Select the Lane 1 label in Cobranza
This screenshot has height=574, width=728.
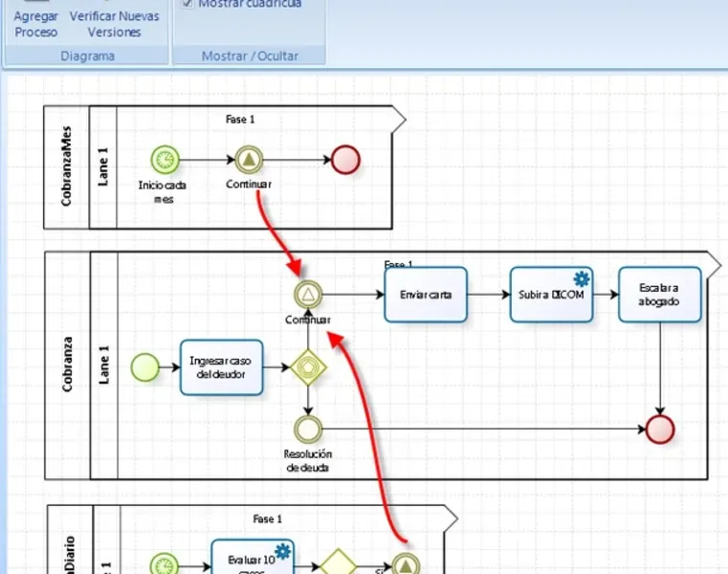pyautogui.click(x=104, y=365)
